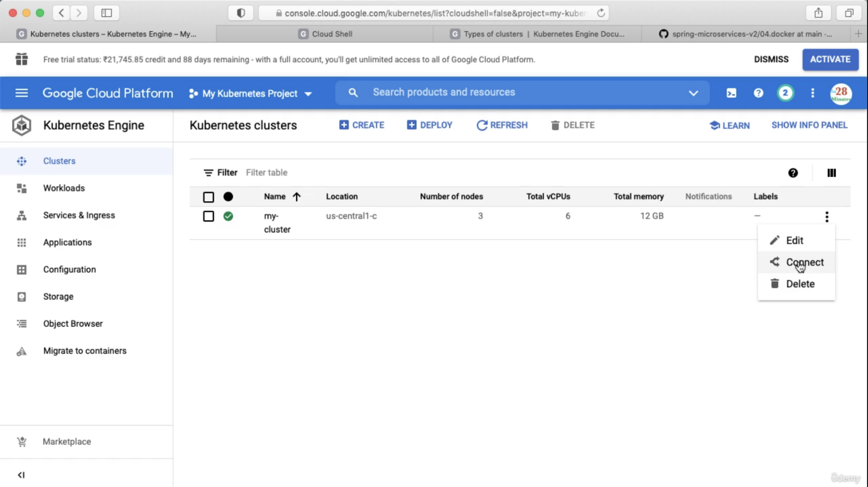Open the LEARN panel
The width and height of the screenshot is (868, 487).
coord(729,126)
